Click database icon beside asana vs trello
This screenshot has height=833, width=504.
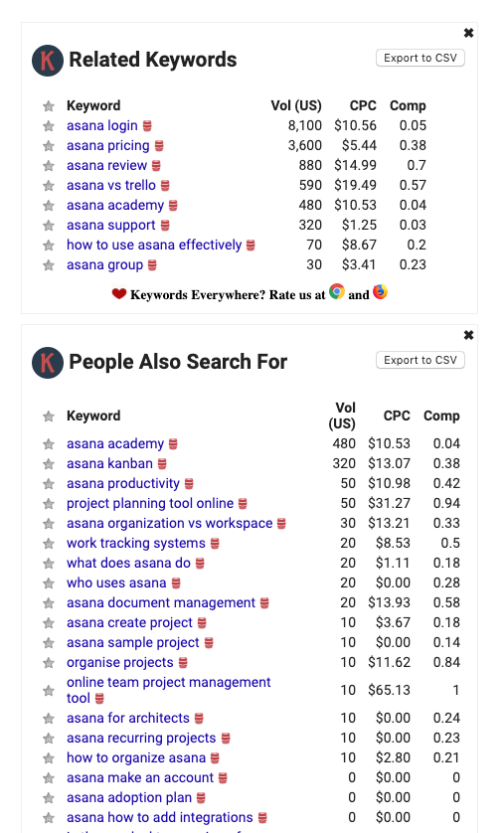coord(165,186)
